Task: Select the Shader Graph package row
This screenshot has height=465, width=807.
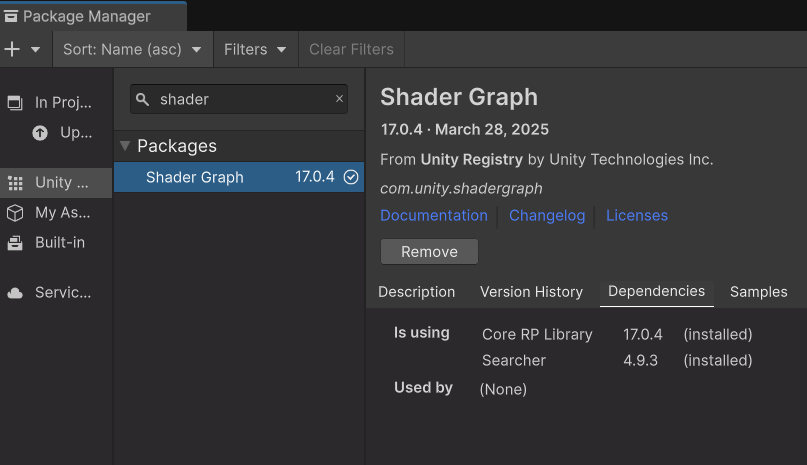Action: click(239, 177)
